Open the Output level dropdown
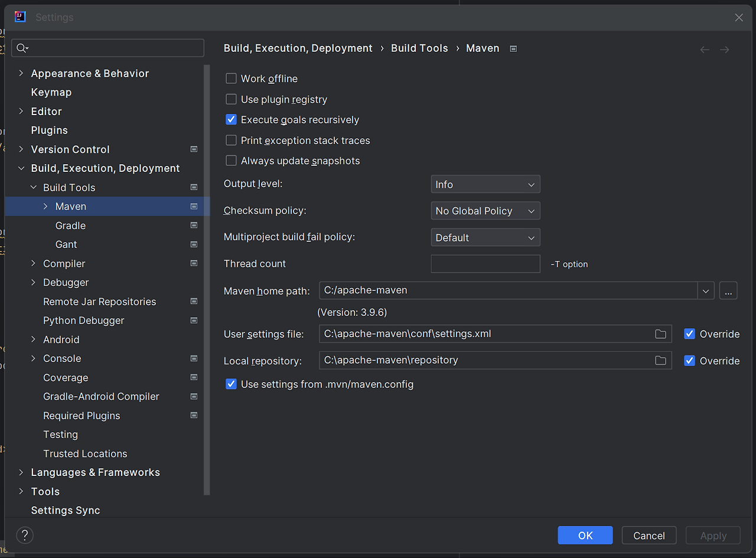Image resolution: width=756 pixels, height=558 pixels. (485, 184)
